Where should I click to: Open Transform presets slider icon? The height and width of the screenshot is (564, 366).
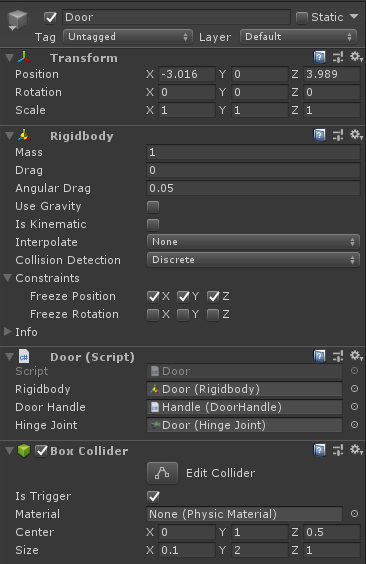pyautogui.click(x=338, y=57)
